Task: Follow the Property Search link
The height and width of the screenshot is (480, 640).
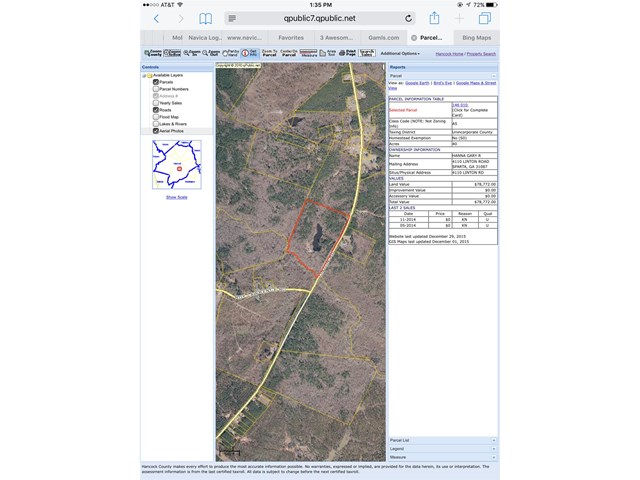Action: click(481, 54)
